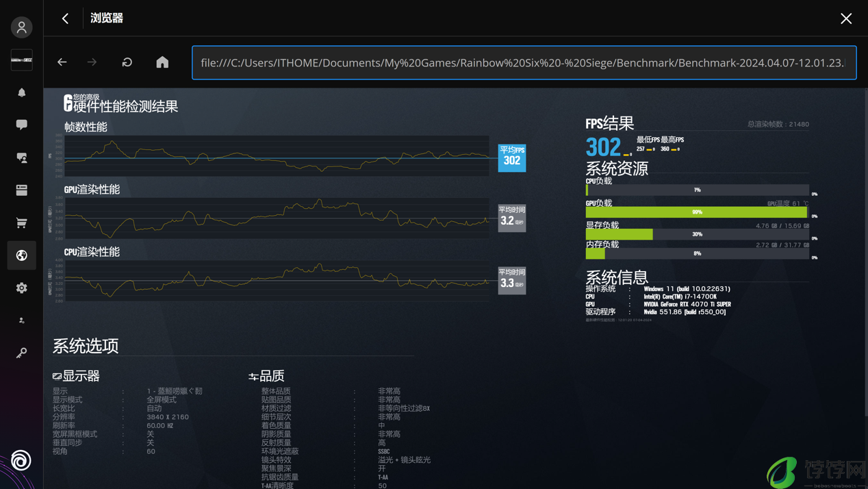
Task: Go to browser home page
Action: [162, 62]
